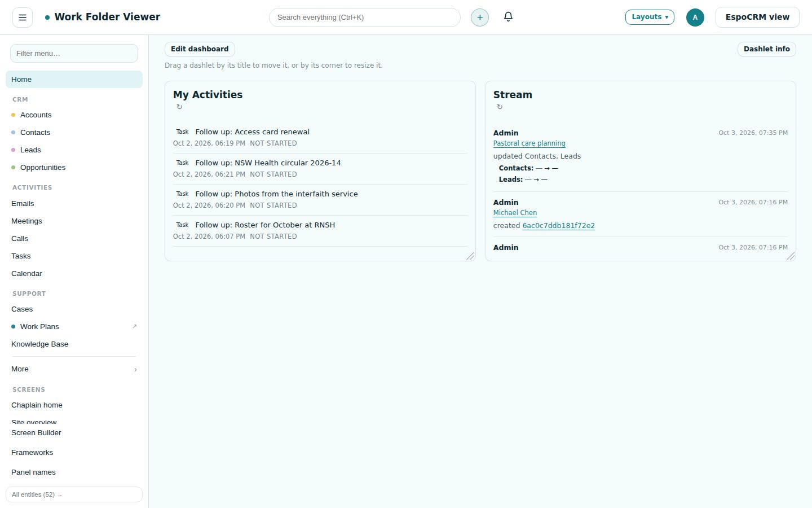Open the hamburger menu toggle
Screen dimensions: 812x508
23,17
